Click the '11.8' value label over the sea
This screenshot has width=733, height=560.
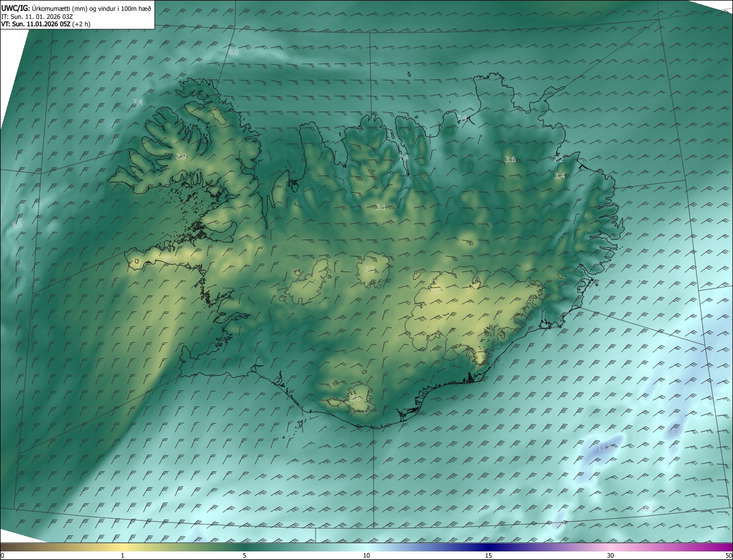point(605,449)
